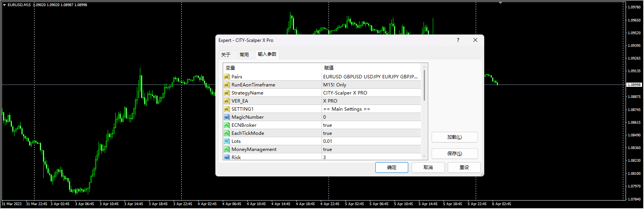Screen dimensions: 644x209
Task: Click the EachTickMode boolean icon
Action: 227,133
